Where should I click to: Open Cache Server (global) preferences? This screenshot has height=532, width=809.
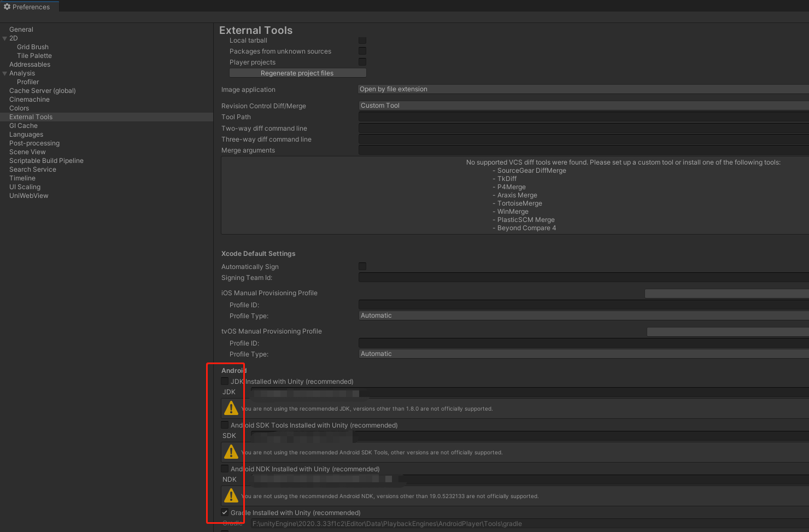pos(43,91)
